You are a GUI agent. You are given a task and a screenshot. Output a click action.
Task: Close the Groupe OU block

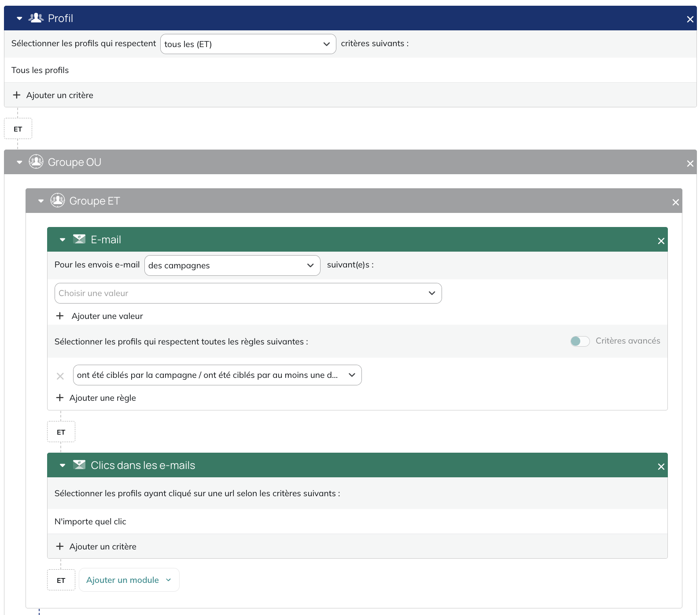click(x=690, y=163)
